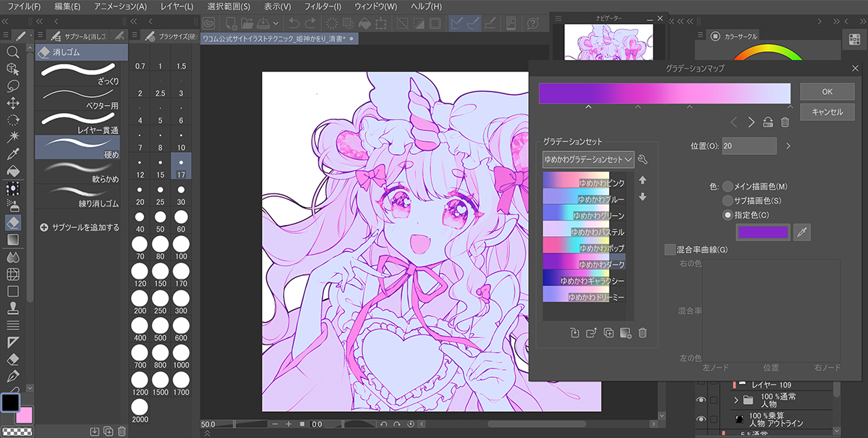Image resolution: width=868 pixels, height=438 pixels.
Task: Click arrow next to position value field
Action: [788, 146]
